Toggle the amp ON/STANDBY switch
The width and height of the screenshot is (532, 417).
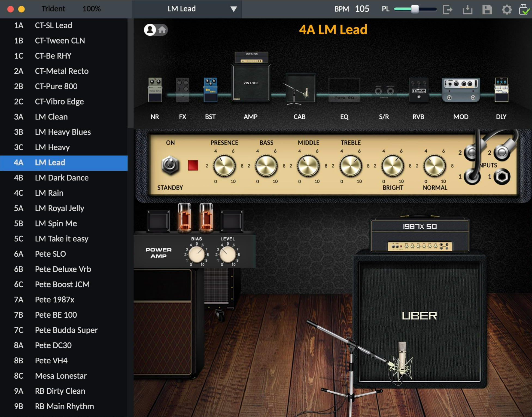point(170,165)
